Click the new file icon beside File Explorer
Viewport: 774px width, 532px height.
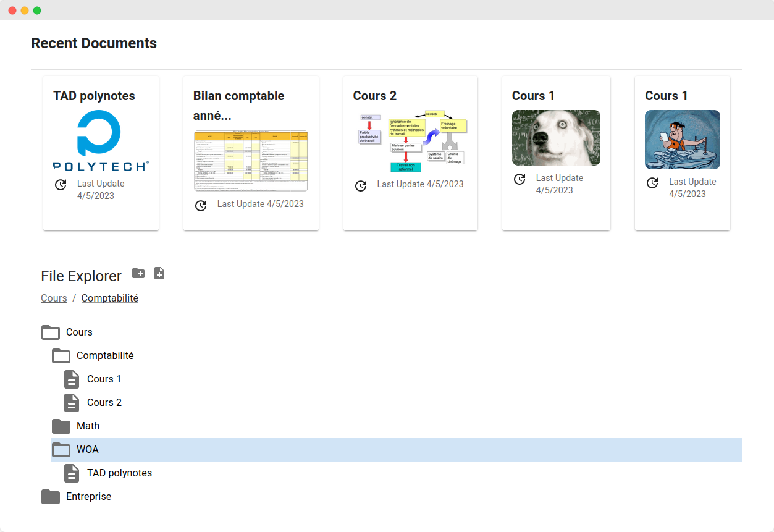coord(159,273)
